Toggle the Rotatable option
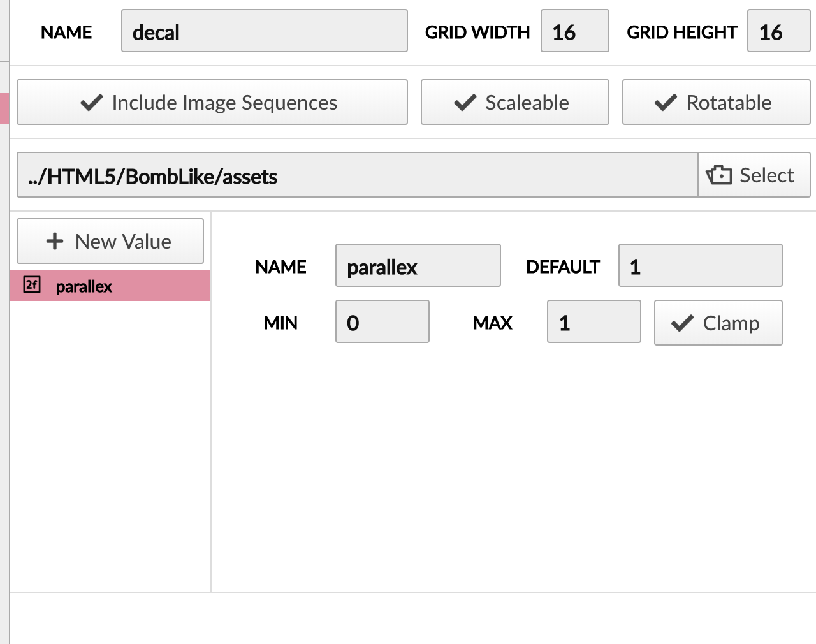816x644 pixels. pyautogui.click(x=717, y=102)
